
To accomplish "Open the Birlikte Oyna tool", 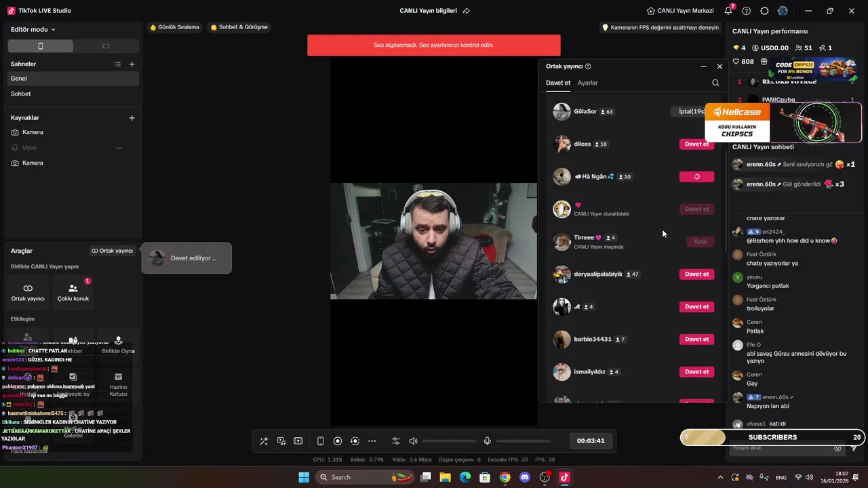I will point(118,345).
